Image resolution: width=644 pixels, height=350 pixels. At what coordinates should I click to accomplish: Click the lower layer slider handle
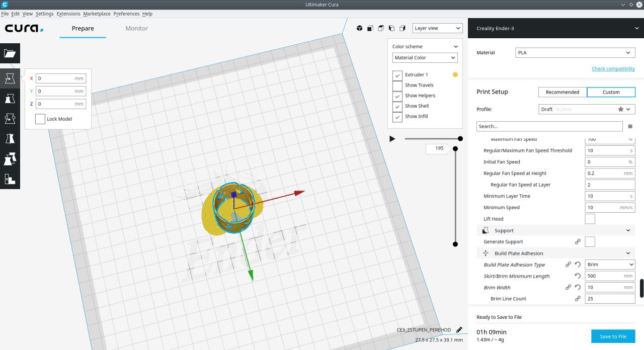[x=455, y=244]
